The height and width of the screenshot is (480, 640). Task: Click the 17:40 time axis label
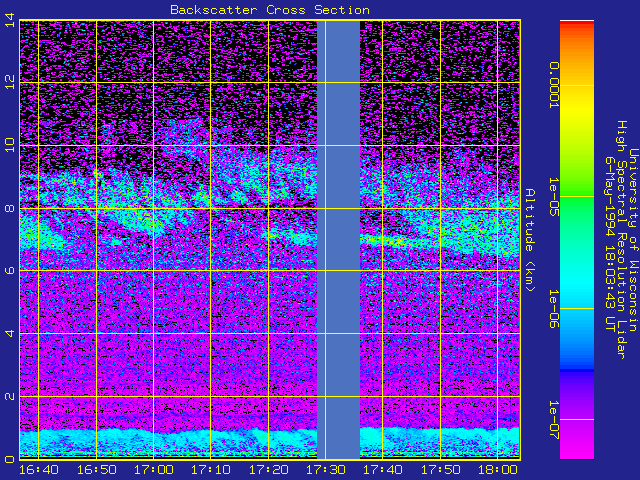tap(383, 470)
